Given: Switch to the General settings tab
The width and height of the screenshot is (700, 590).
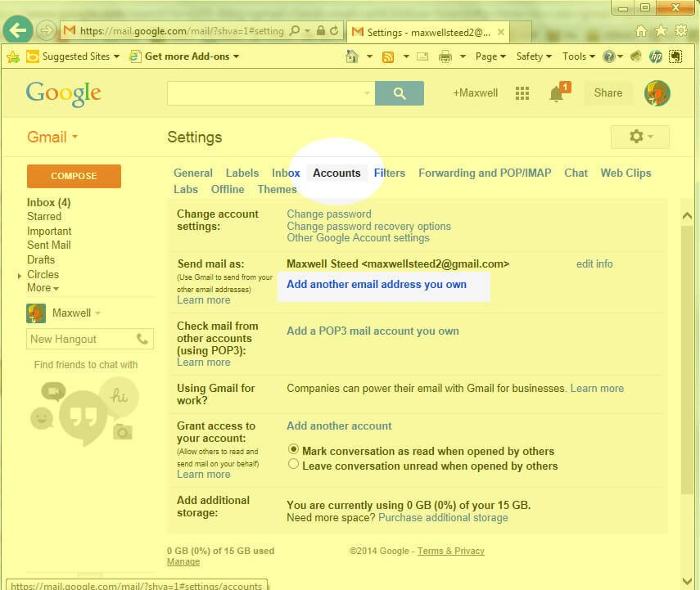Looking at the screenshot, I should (x=193, y=173).
